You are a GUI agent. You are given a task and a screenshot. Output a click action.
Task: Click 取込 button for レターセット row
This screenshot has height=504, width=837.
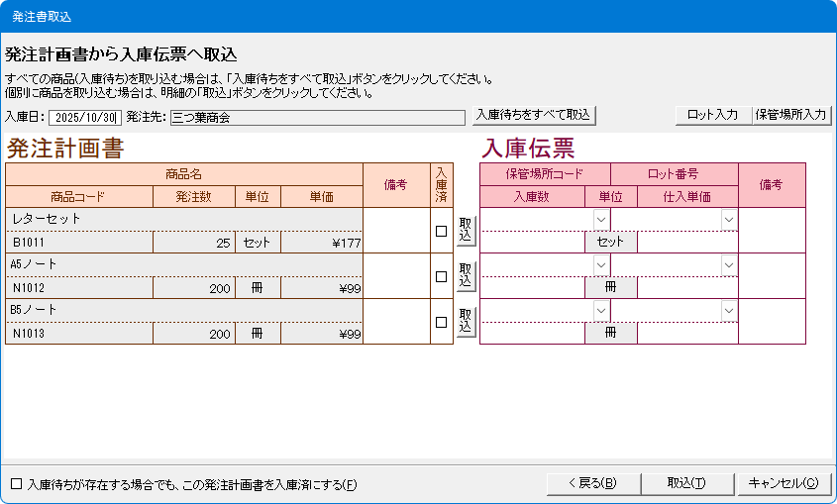(x=466, y=231)
